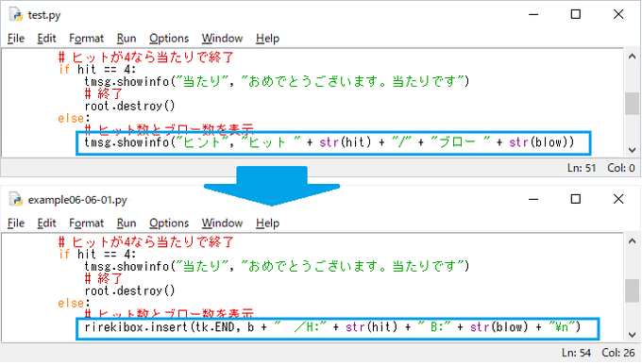The image size is (642, 364).
Task: Click scroll-down arrow in test.py editor
Action: (x=633, y=150)
